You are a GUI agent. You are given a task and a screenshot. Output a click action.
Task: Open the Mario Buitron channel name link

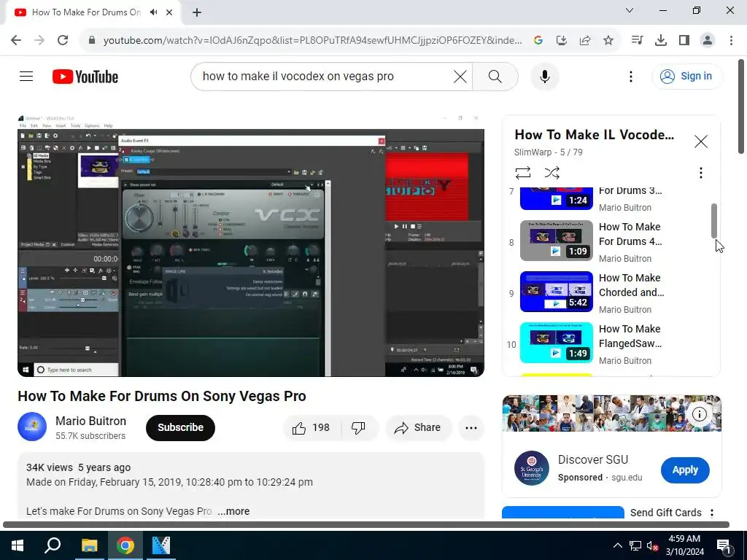pos(90,421)
